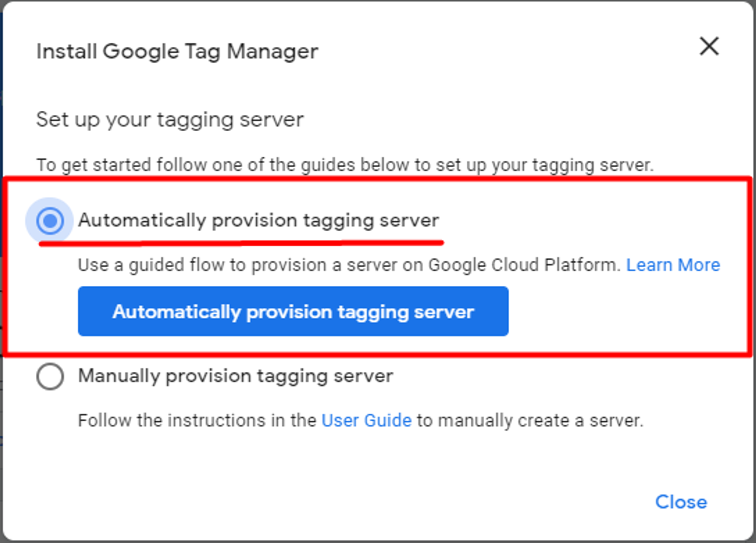
Task: Click the Manually provision tagging server label text
Action: point(236,377)
